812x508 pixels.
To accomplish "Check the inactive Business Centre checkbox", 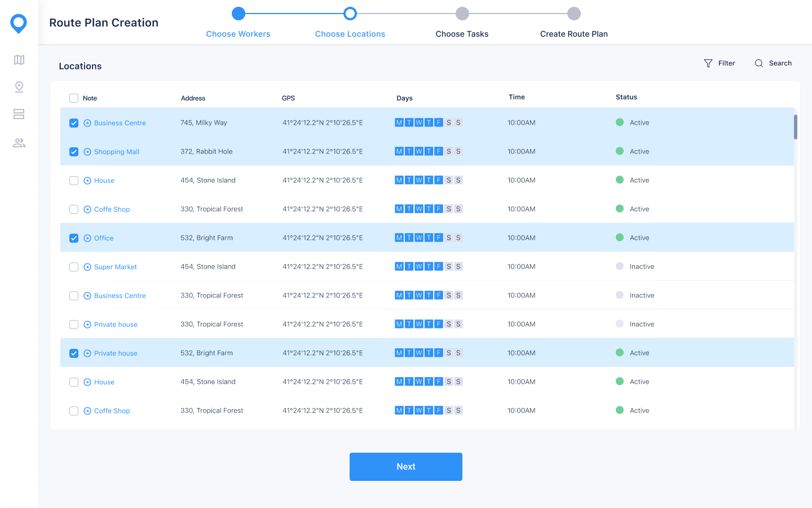I will [x=74, y=296].
